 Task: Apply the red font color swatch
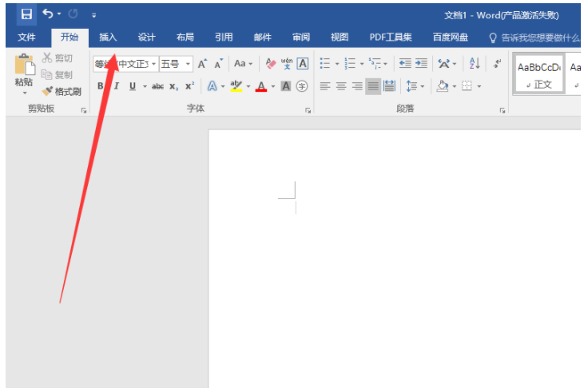[x=260, y=86]
